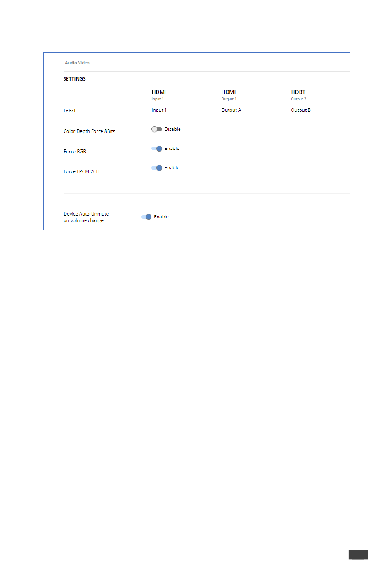Image resolution: width=392 pixels, height=569 pixels.
Task: Click 'Enable' text next to Force RGB
Action: click(172, 148)
